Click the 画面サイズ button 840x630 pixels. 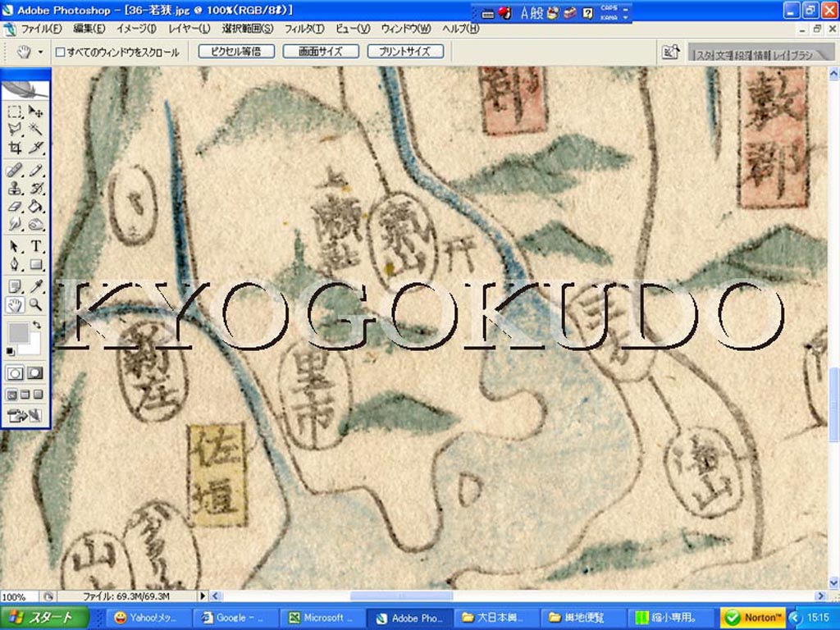[321, 52]
